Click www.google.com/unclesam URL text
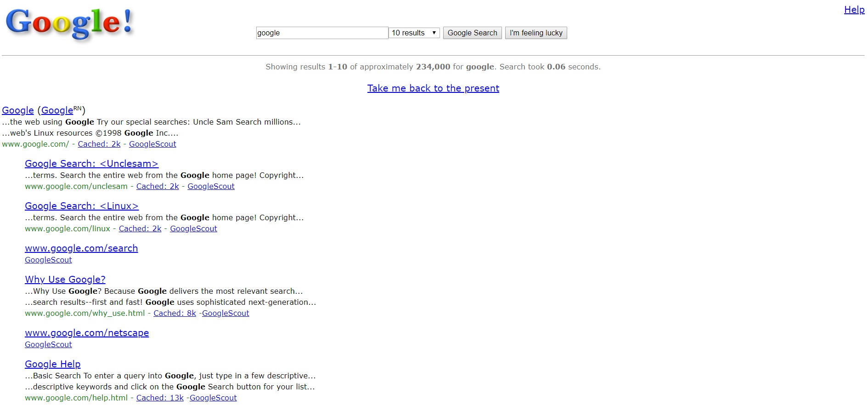 pyautogui.click(x=76, y=186)
